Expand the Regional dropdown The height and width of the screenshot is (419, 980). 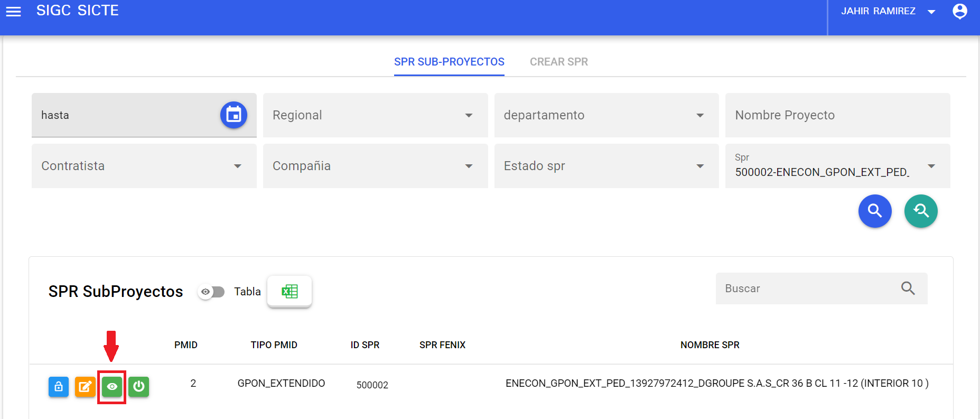pos(375,115)
